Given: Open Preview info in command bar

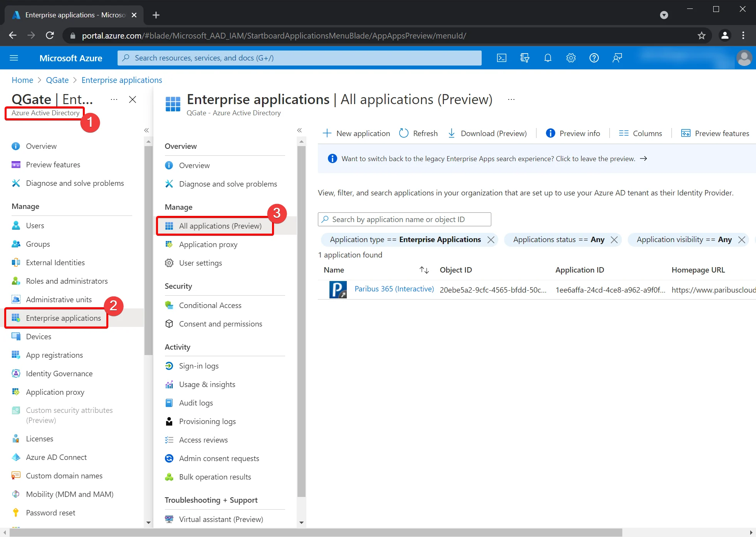Looking at the screenshot, I should [x=573, y=133].
